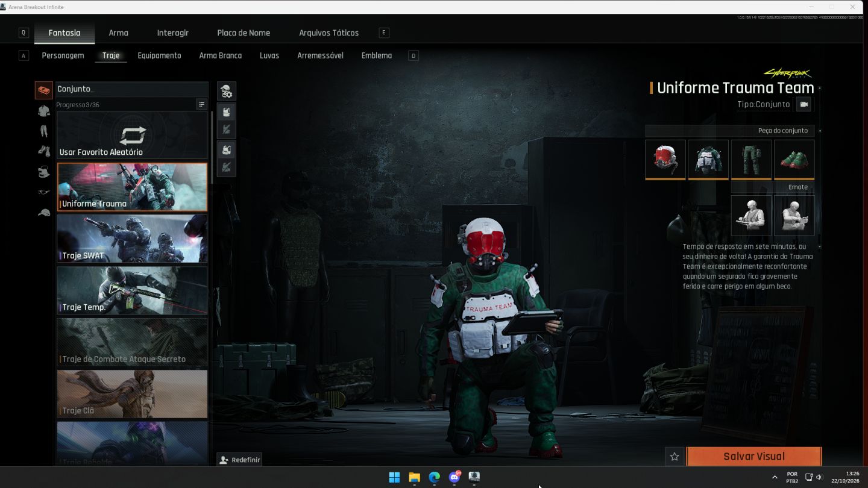Select the Traje Clã outfit card
The width and height of the screenshot is (868, 488).
(132, 394)
